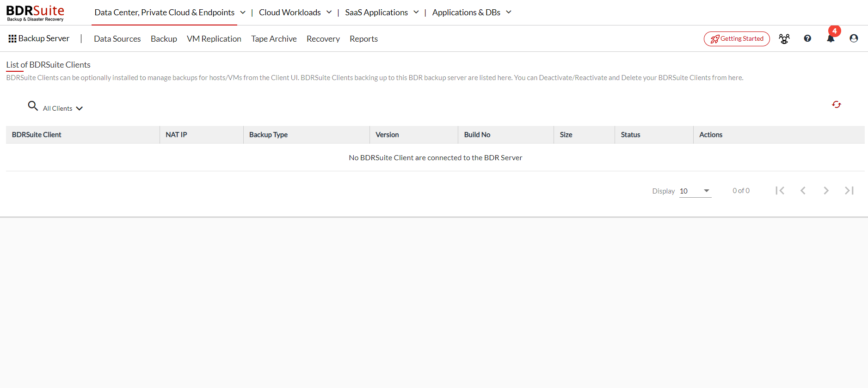Open the Backup Server apps grid icon
This screenshot has width=868, height=388.
(12, 39)
